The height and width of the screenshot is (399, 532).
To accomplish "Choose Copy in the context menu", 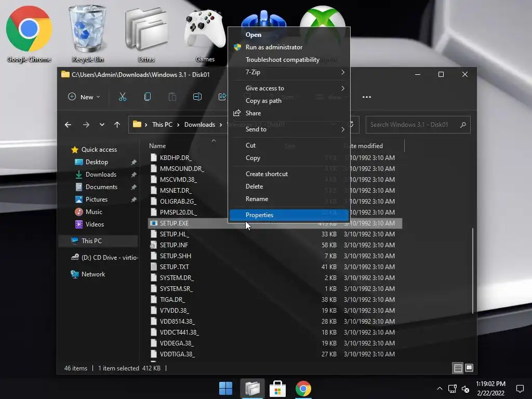I will 289,158.
